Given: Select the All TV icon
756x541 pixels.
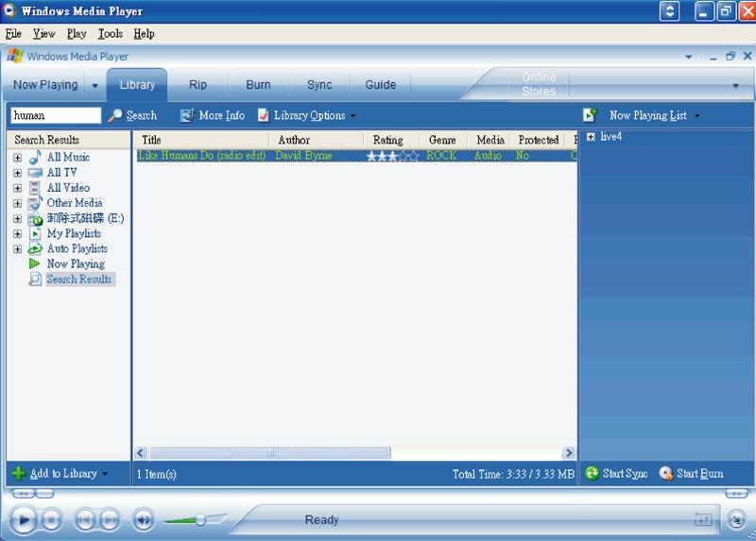Looking at the screenshot, I should pyautogui.click(x=35, y=173).
